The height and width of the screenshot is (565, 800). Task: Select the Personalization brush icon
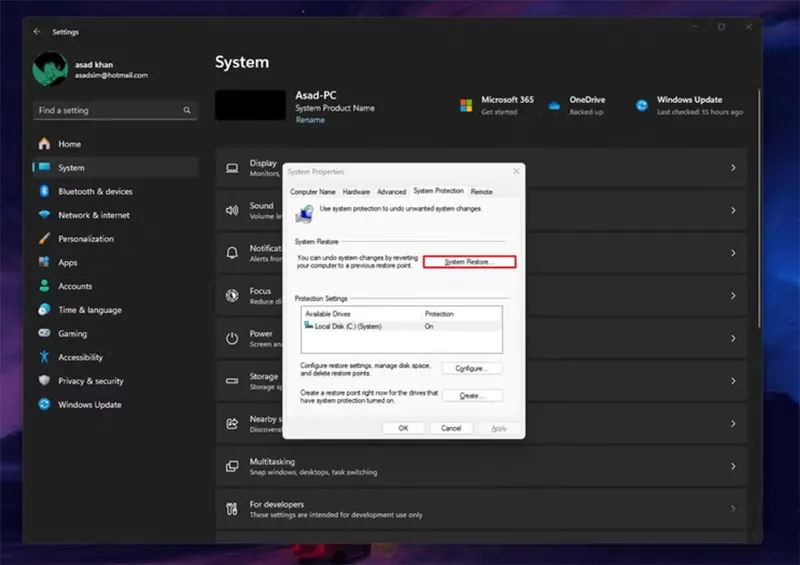point(44,239)
